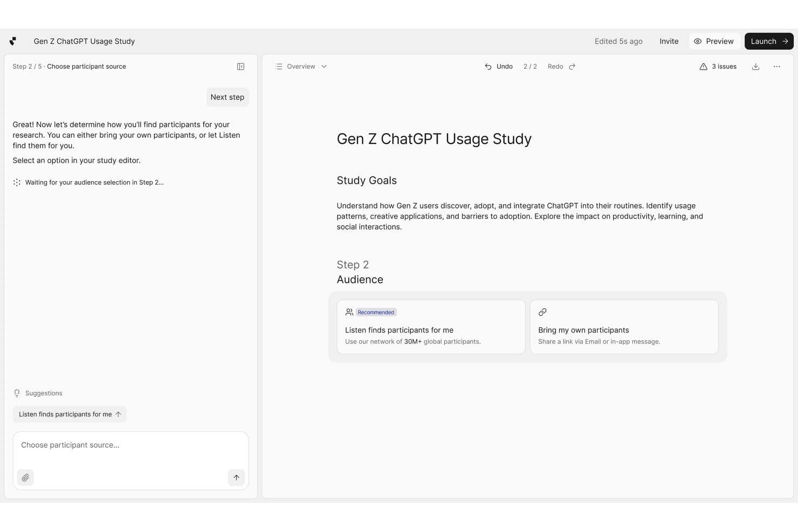Click the Recommended badge
Image resolution: width=798 pixels, height=532 pixels.
(x=376, y=312)
